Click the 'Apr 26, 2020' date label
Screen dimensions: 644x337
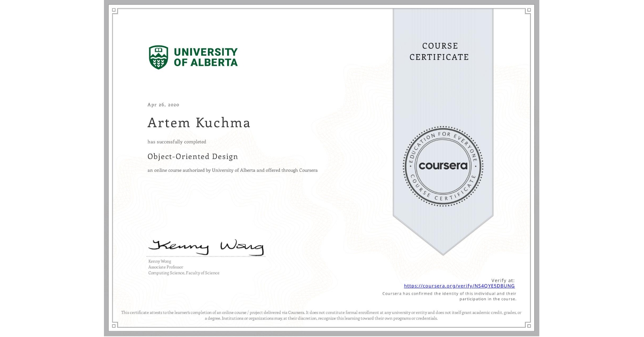pyautogui.click(x=163, y=105)
